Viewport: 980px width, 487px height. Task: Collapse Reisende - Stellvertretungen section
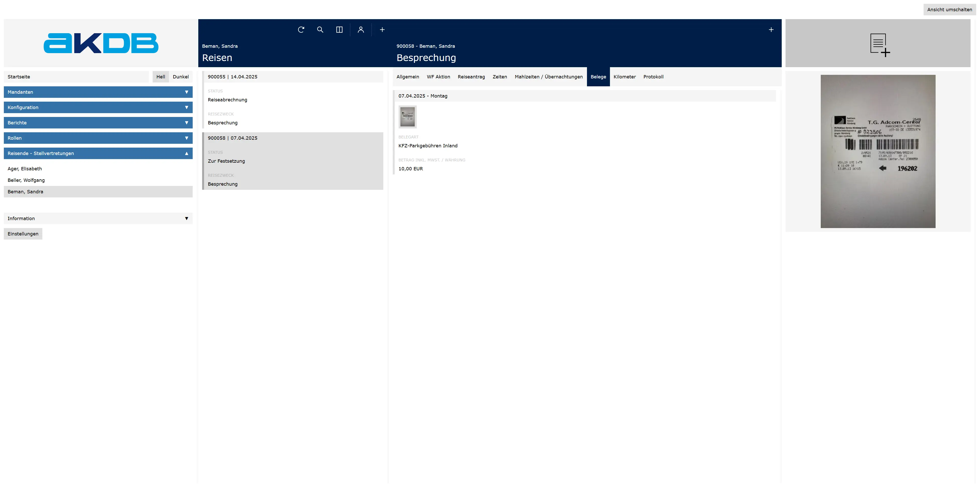click(x=98, y=153)
